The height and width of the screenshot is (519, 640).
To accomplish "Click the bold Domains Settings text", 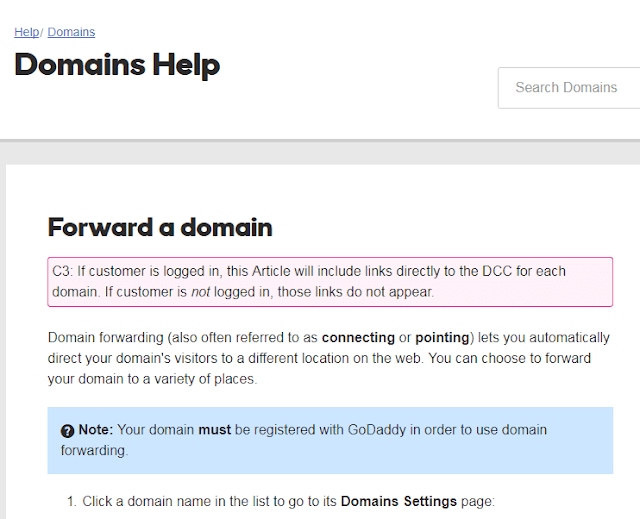I will pyautogui.click(x=398, y=501).
